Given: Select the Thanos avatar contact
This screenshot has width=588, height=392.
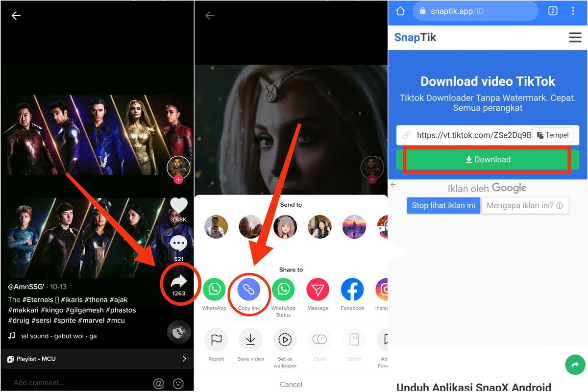Looking at the screenshot, I should pos(250,227).
